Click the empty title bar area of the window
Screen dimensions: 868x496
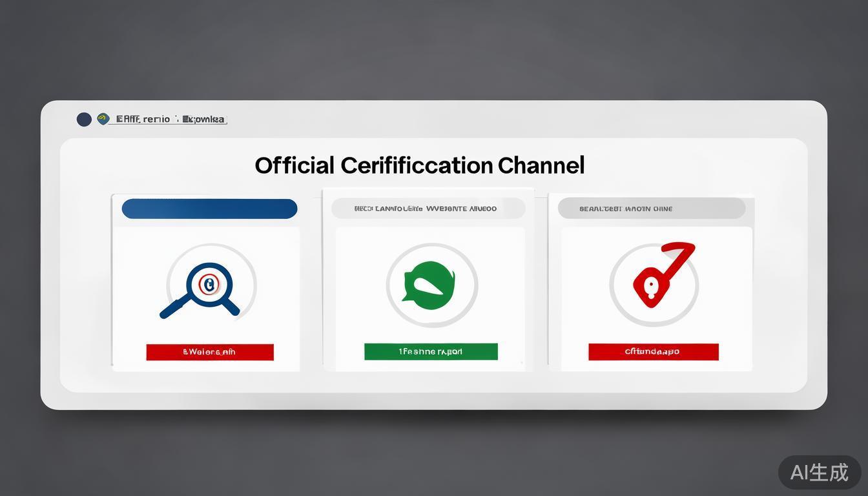tap(517, 119)
